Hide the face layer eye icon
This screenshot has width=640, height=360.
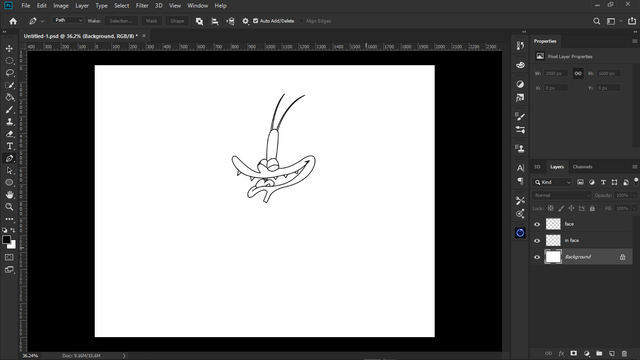(537, 224)
